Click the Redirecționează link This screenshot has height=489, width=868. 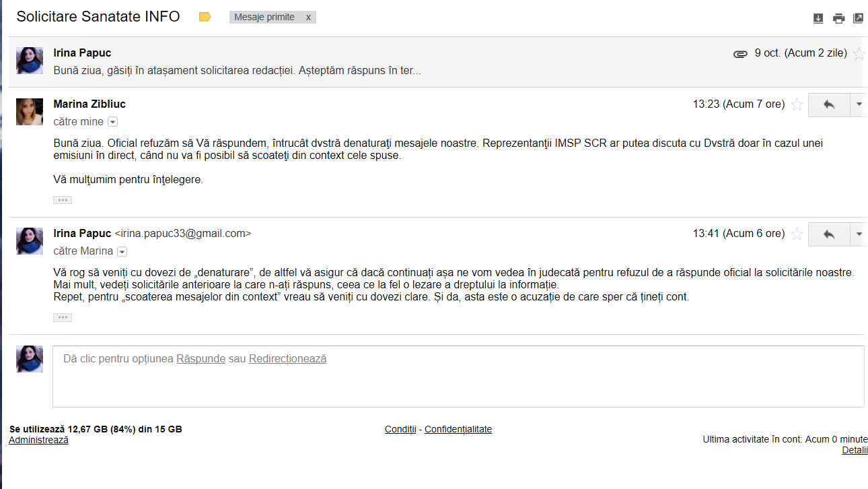click(287, 359)
